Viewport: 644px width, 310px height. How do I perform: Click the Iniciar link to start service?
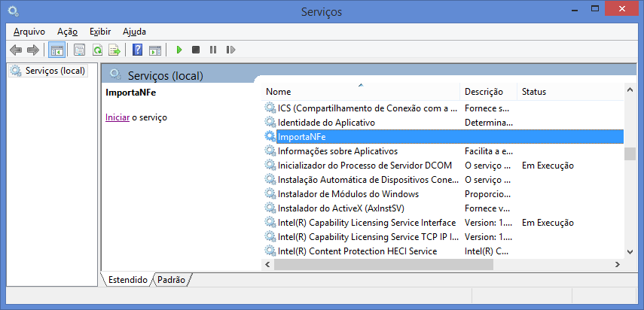click(117, 117)
